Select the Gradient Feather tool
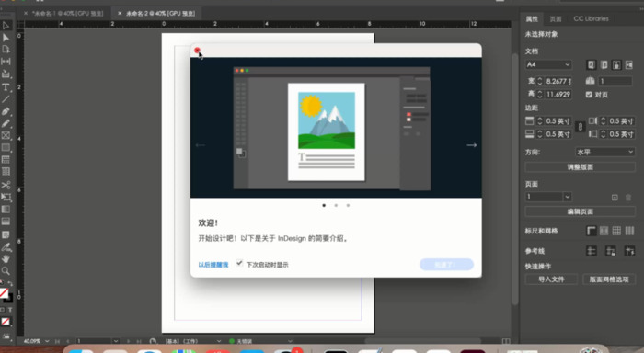The image size is (644, 353). (x=6, y=222)
